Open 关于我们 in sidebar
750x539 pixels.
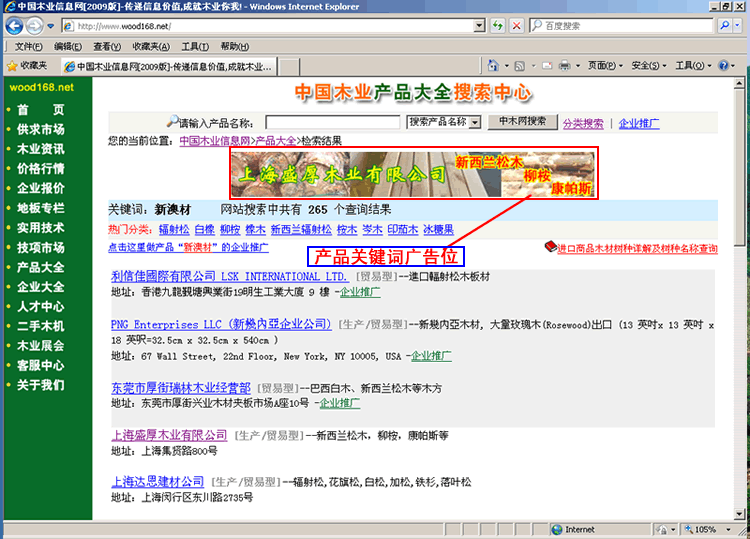coord(41,385)
